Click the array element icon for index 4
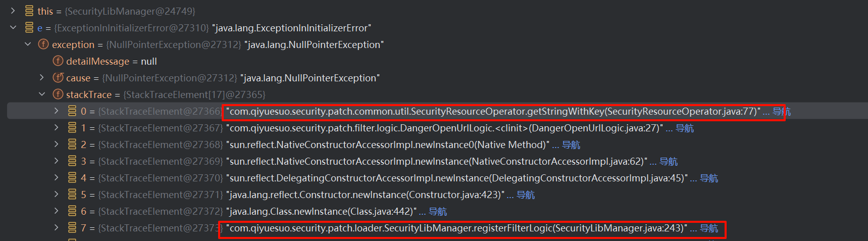 coord(72,178)
